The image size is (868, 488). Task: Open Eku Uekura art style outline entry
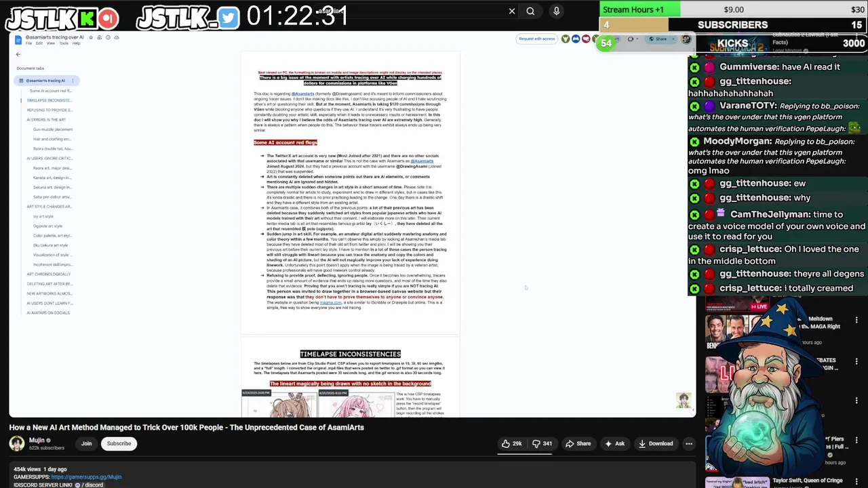point(50,245)
